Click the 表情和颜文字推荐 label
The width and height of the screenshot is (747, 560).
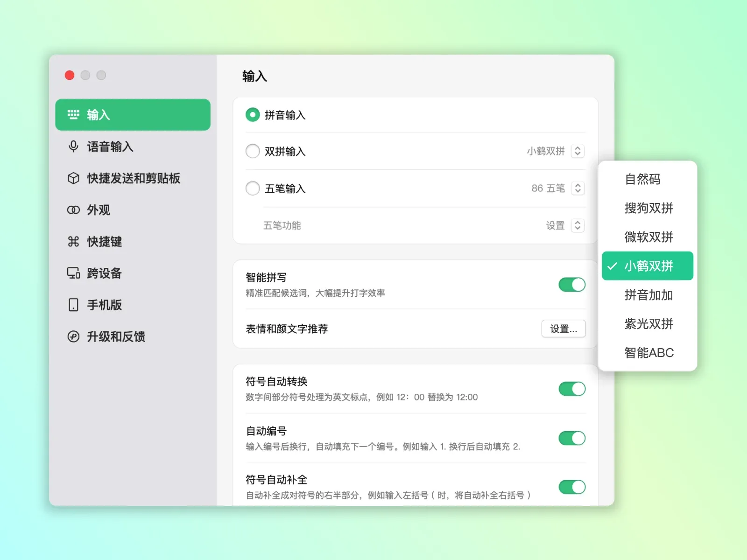(287, 329)
